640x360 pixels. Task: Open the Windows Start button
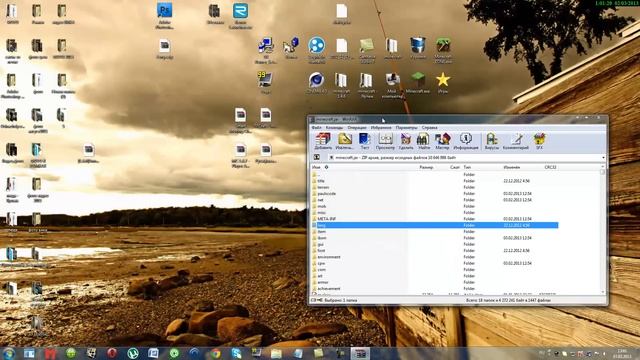(9, 353)
